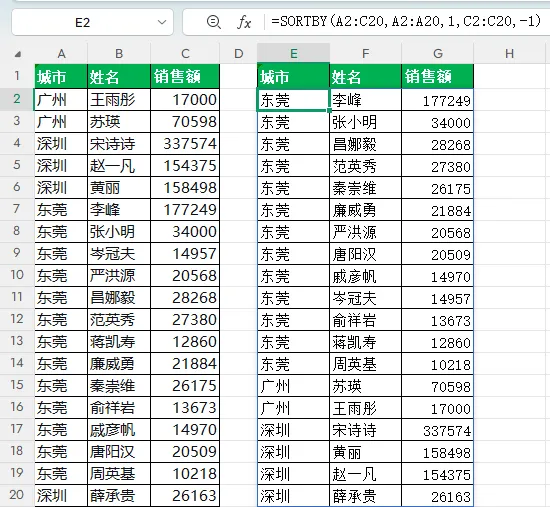
Task: Select column E header
Action: click(294, 54)
